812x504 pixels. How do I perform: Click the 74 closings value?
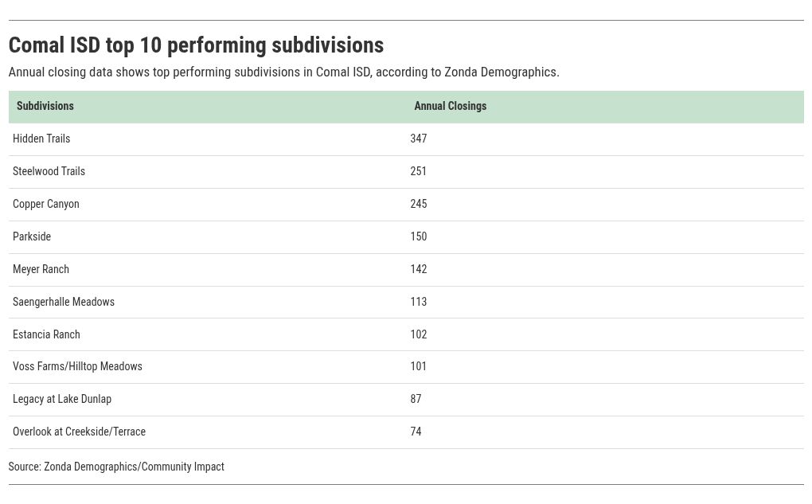coord(416,432)
